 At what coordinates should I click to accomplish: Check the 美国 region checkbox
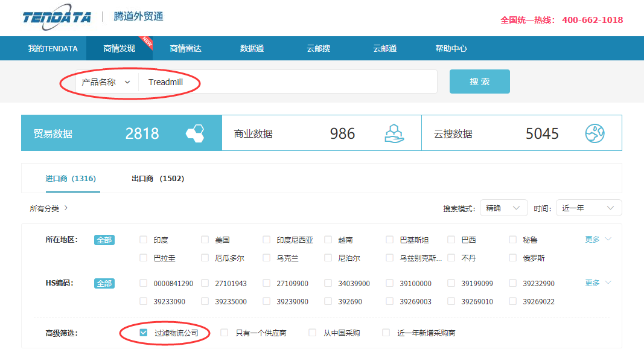tap(205, 240)
